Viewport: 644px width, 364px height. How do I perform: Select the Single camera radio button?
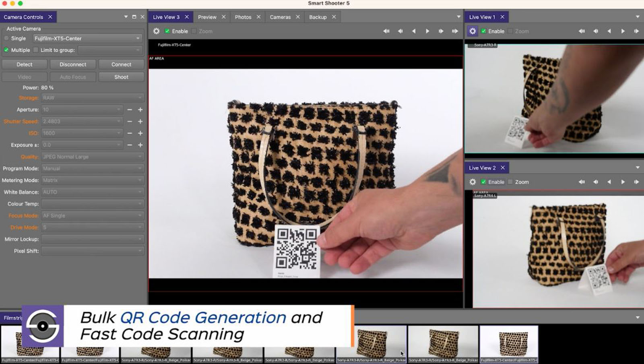click(6, 38)
